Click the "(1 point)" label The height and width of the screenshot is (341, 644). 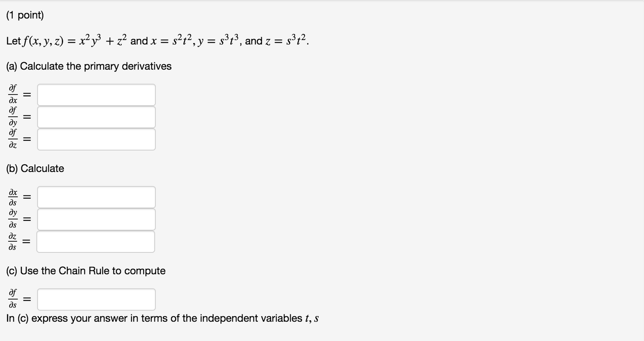click(x=25, y=15)
